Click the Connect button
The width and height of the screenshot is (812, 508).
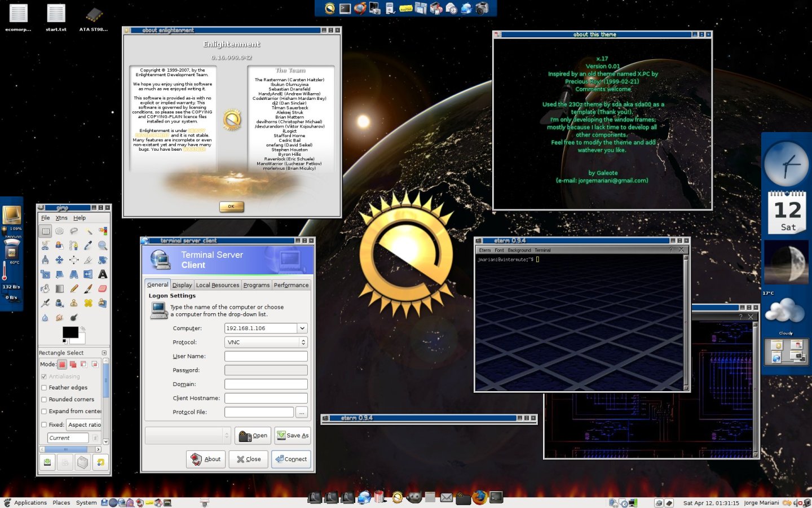click(291, 459)
